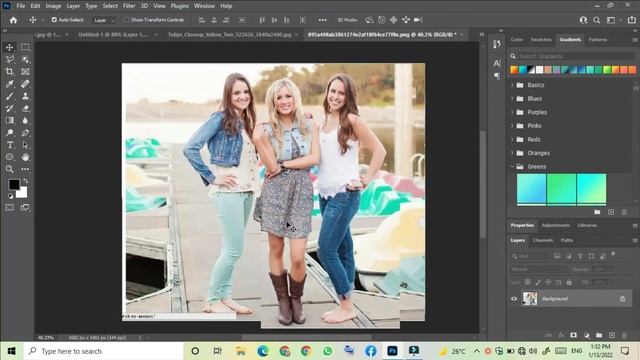This screenshot has height=360, width=640.
Task: Expand the Blues gradient folder
Action: tap(512, 98)
